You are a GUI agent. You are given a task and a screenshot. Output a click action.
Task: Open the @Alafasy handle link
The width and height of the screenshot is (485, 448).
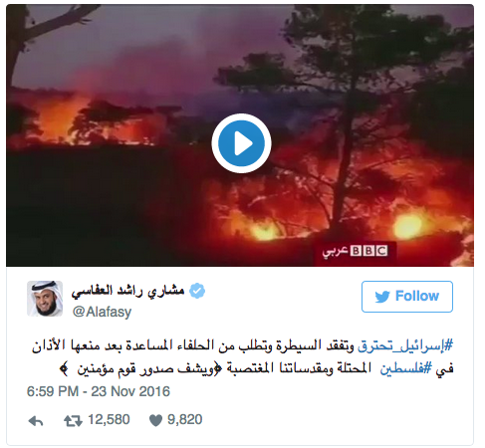pos(102,312)
